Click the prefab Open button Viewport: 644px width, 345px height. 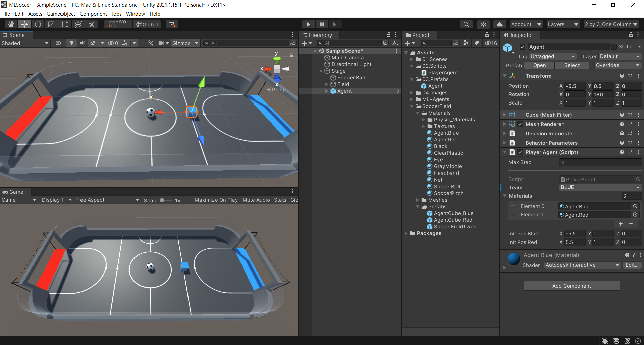(x=540, y=65)
